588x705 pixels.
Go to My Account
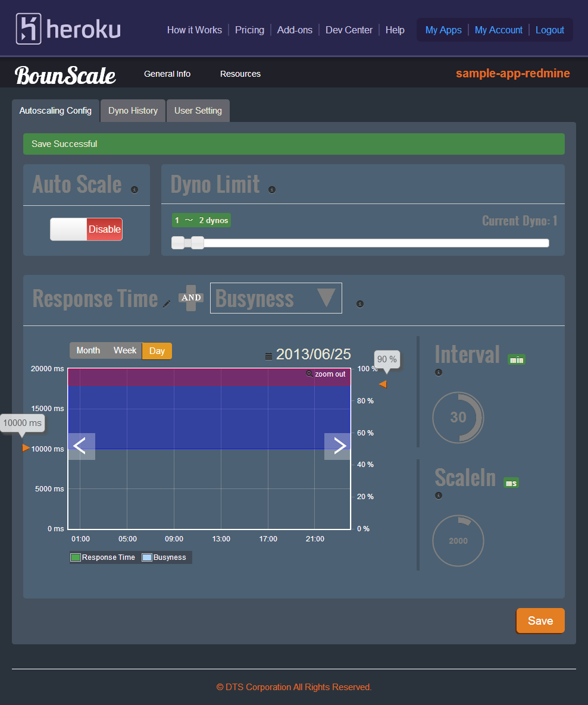click(x=499, y=30)
